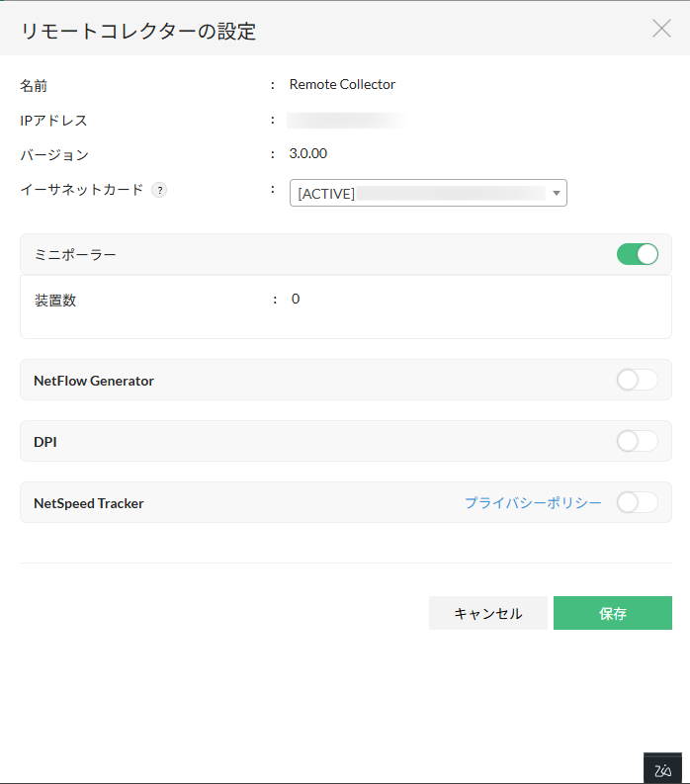Click the NetFlow Generator label
This screenshot has width=690, height=784.
94,381
